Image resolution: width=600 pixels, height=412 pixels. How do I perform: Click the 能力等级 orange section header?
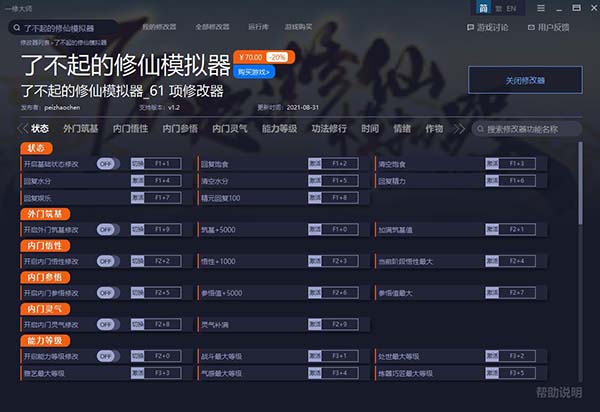[45, 340]
